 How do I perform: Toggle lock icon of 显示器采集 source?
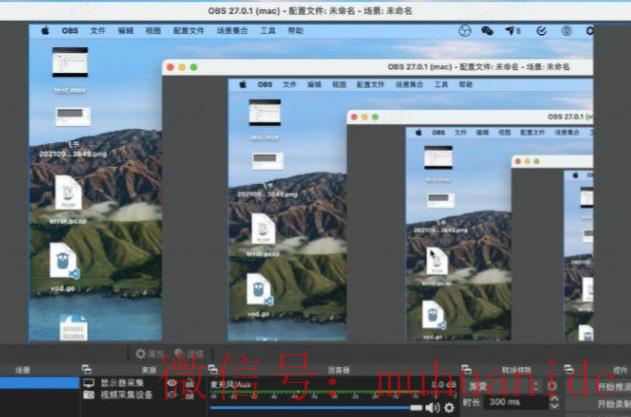189,383
